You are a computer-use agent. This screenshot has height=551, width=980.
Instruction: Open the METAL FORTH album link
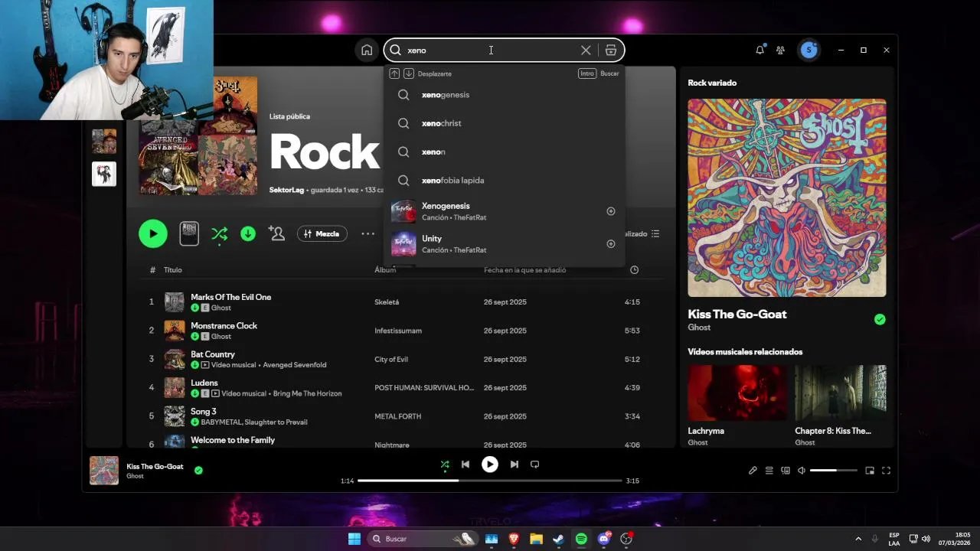pos(397,416)
